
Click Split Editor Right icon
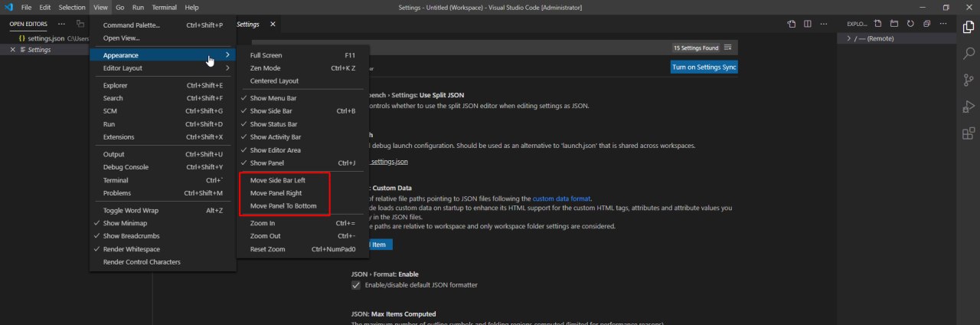[808, 24]
